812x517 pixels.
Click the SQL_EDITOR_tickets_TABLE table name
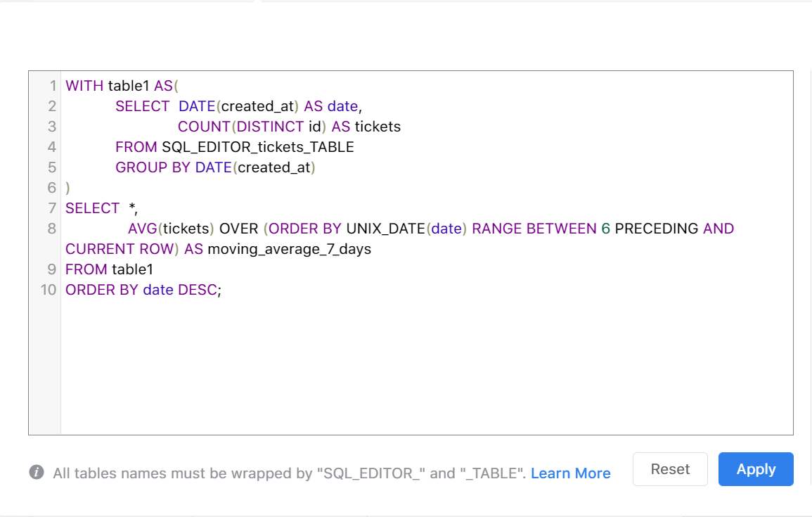(257, 147)
